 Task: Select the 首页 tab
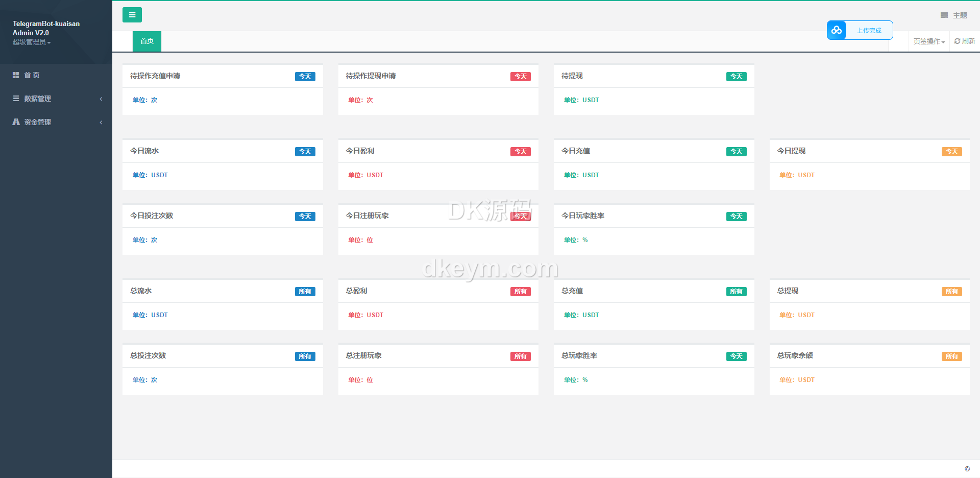(x=147, y=41)
